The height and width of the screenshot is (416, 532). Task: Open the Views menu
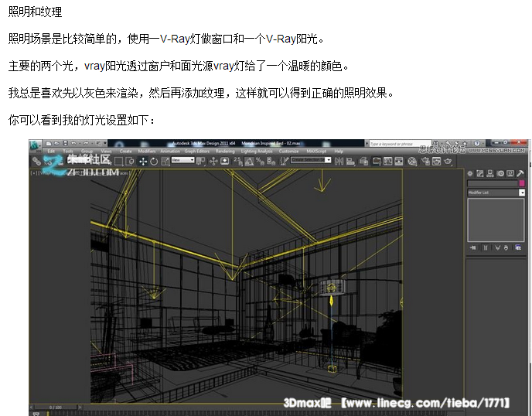click(106, 152)
